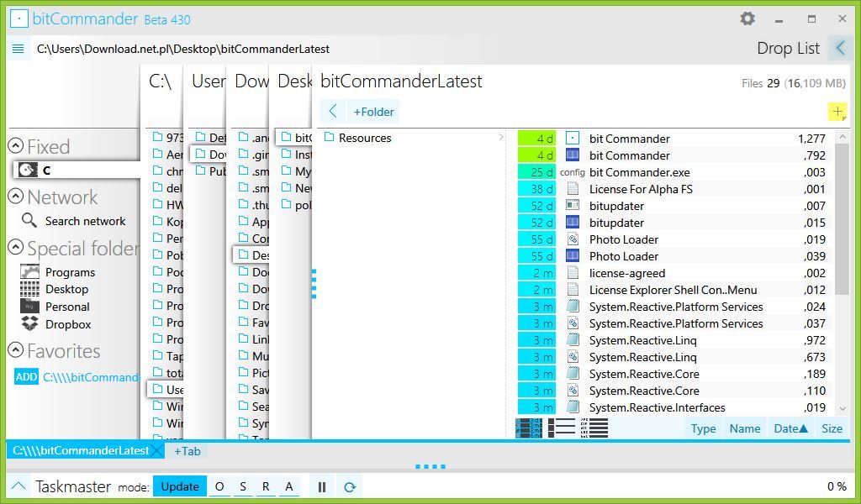Switch to file-extension list view icon
The height and width of the screenshot is (504, 861).
pyautogui.click(x=594, y=428)
